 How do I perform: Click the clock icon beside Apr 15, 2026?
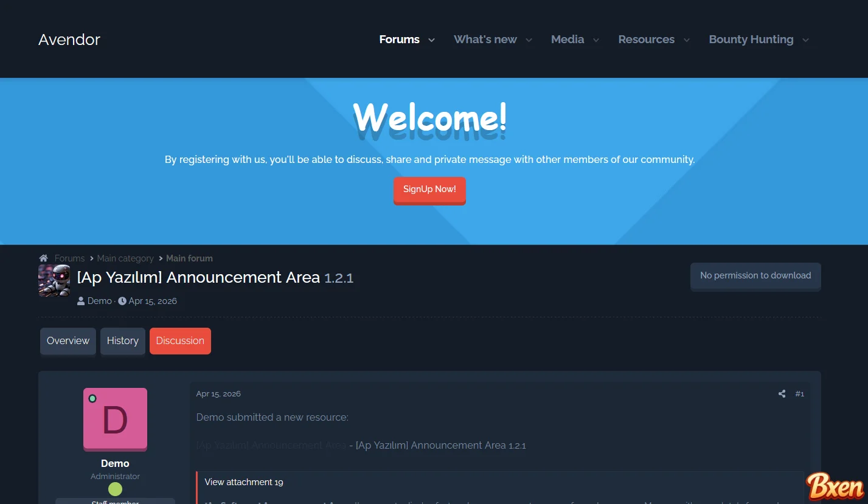(x=122, y=301)
